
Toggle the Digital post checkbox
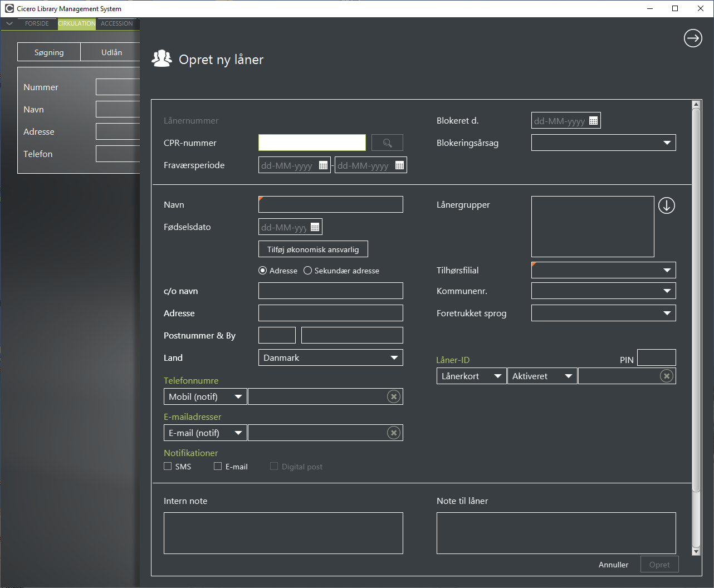coord(274,467)
